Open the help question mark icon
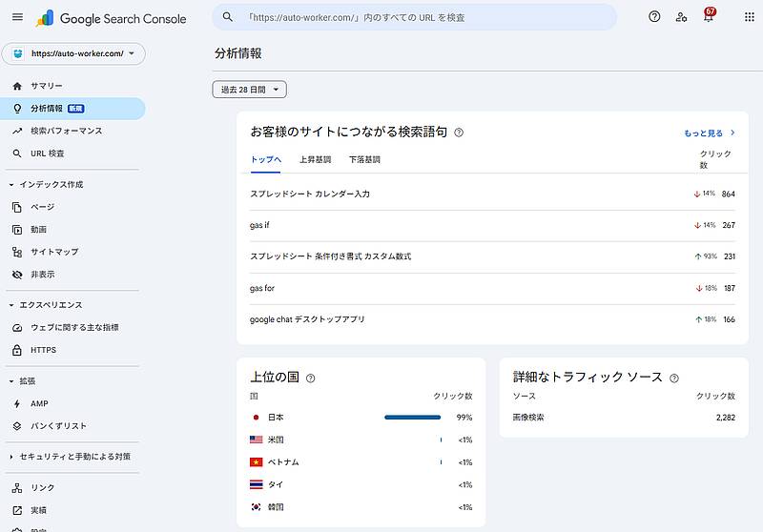The height and width of the screenshot is (532, 763). (x=654, y=17)
